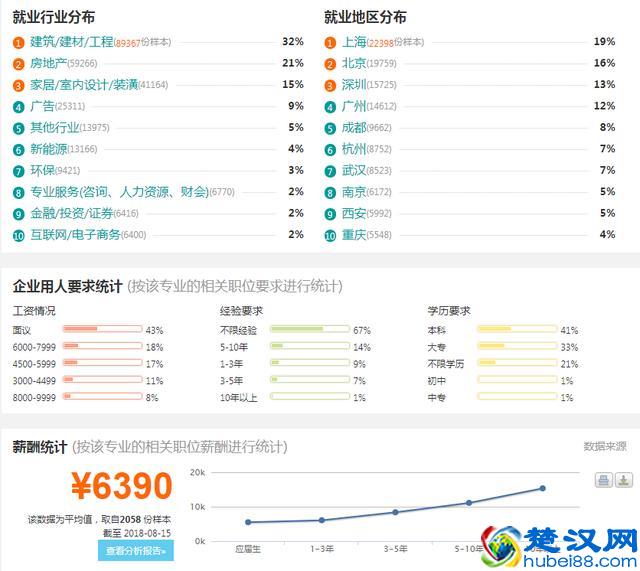Click rank 1 badge beside 上海
640x571 pixels.
tap(330, 42)
